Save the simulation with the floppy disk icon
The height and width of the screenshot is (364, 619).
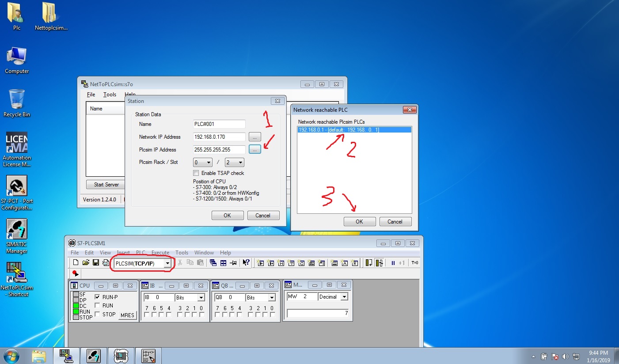pyautogui.click(x=95, y=263)
